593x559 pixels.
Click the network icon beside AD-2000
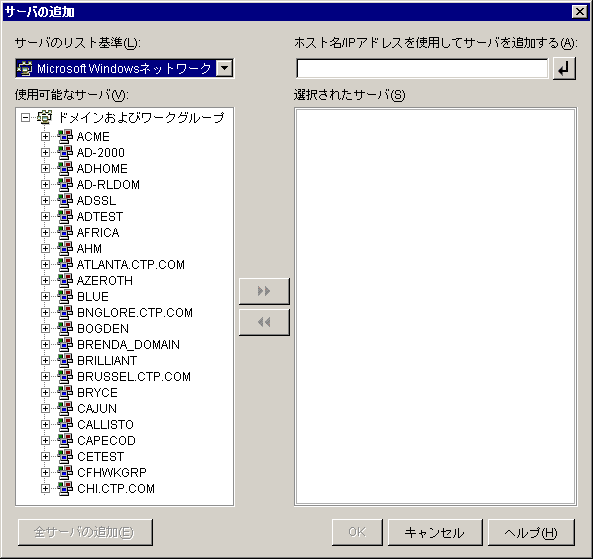[x=65, y=152]
